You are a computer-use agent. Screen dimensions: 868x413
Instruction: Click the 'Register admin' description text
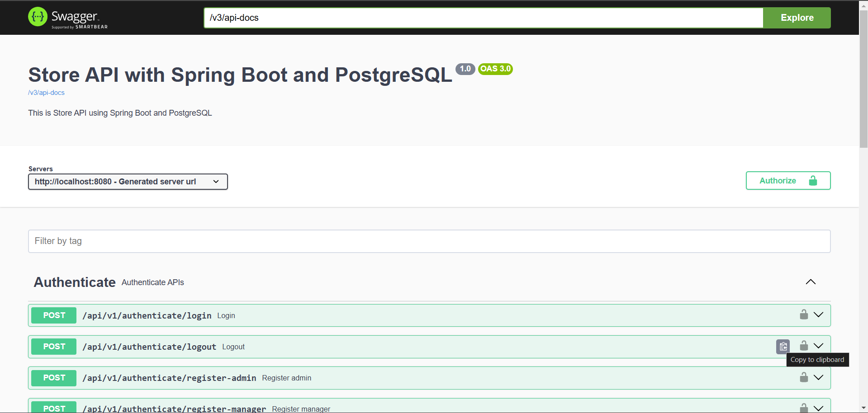tap(287, 378)
